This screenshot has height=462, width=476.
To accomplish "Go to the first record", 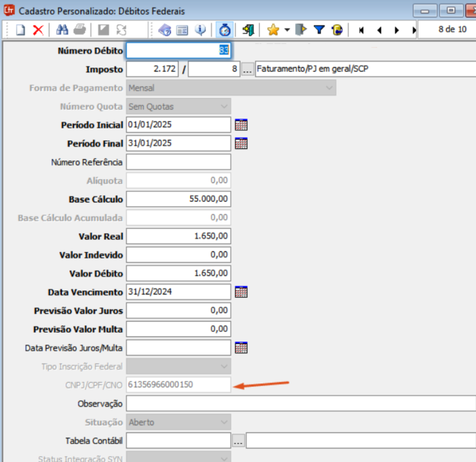I will click(361, 30).
